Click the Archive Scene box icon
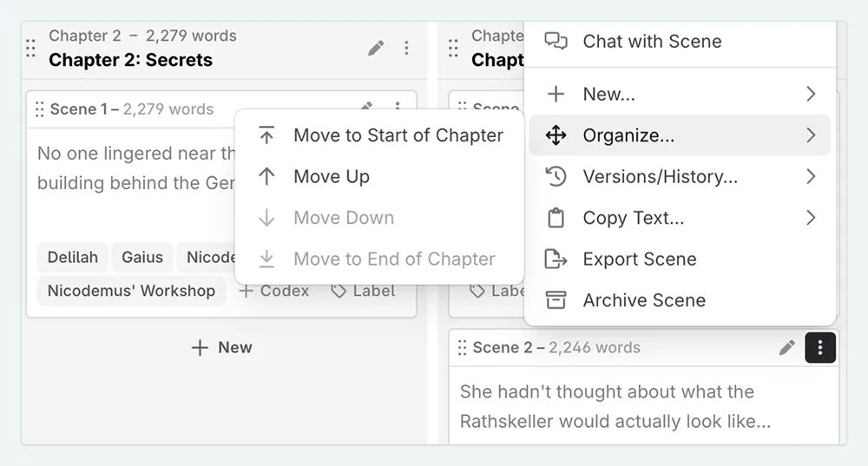Screen dimensions: 868x466 tap(556, 300)
